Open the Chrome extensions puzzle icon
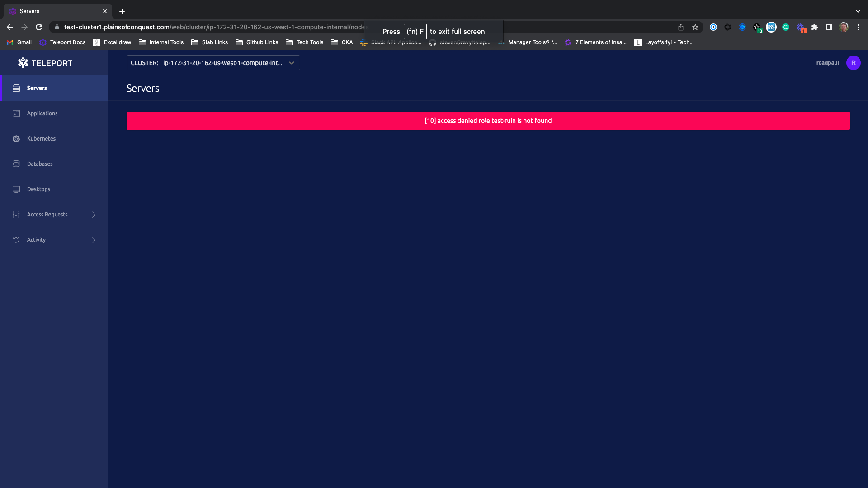The height and width of the screenshot is (488, 868). 815,27
